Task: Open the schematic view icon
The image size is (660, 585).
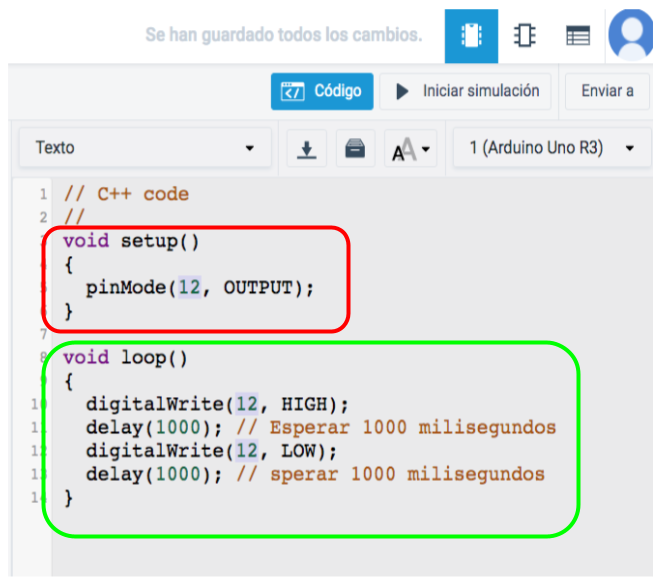Action: click(x=524, y=36)
